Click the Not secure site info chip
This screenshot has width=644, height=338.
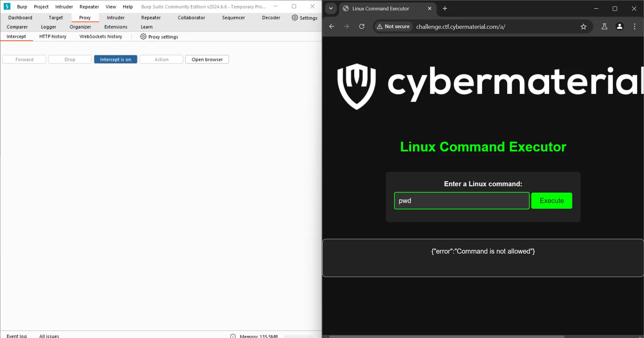point(393,26)
